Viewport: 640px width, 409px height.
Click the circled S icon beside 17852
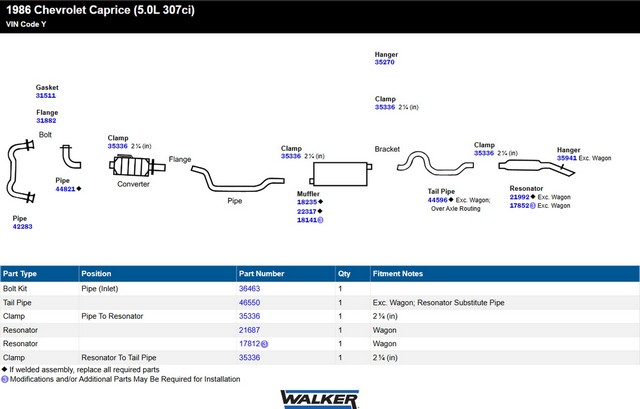point(533,206)
